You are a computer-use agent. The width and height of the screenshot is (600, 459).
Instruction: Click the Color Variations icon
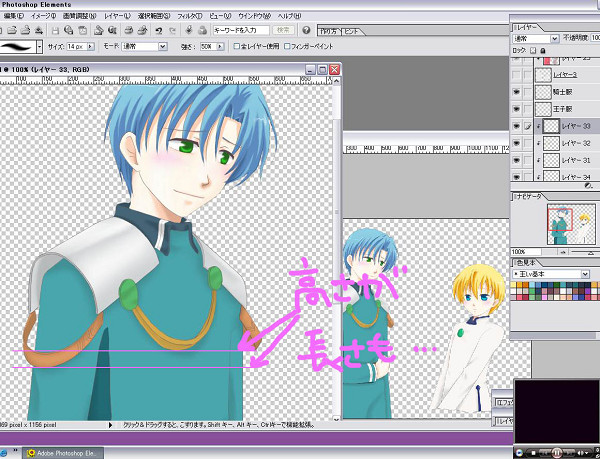(x=202, y=30)
